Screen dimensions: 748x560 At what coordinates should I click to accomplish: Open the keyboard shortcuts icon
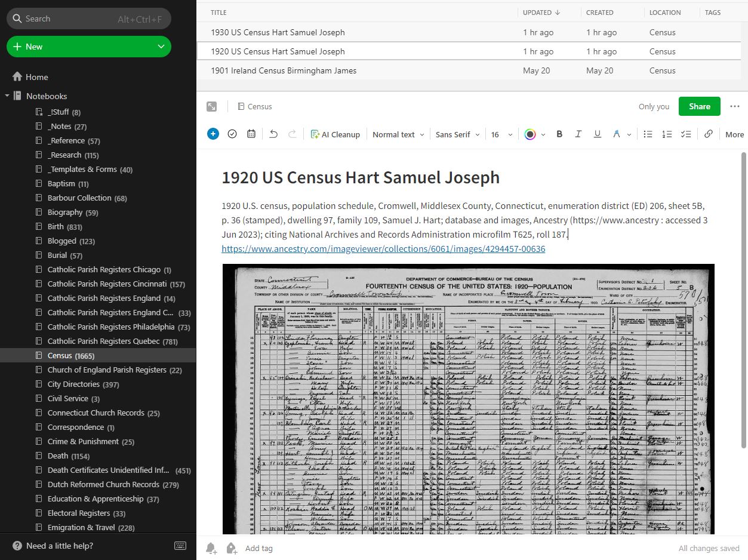point(180,546)
